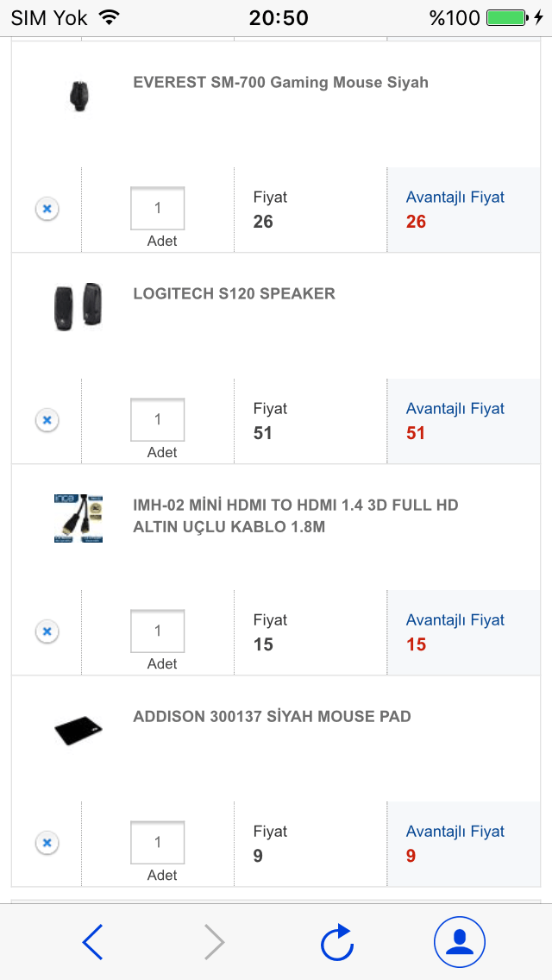552x980 pixels.
Task: Remove EVEREST SM-700 Gaming Mouse from cart
Action: [x=47, y=209]
